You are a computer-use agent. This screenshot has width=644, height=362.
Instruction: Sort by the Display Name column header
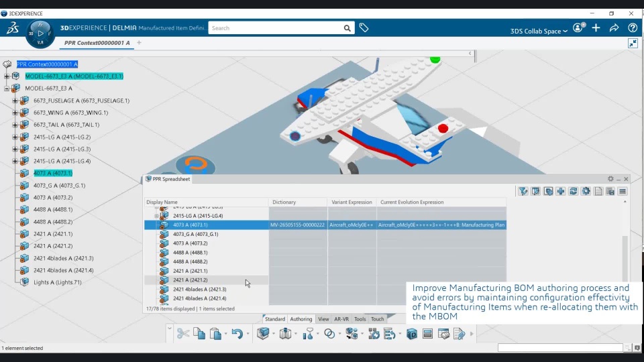206,202
